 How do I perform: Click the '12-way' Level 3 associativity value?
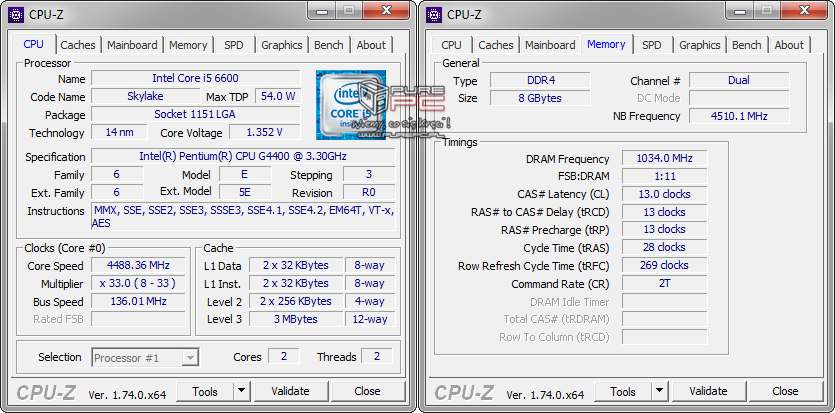tap(370, 319)
